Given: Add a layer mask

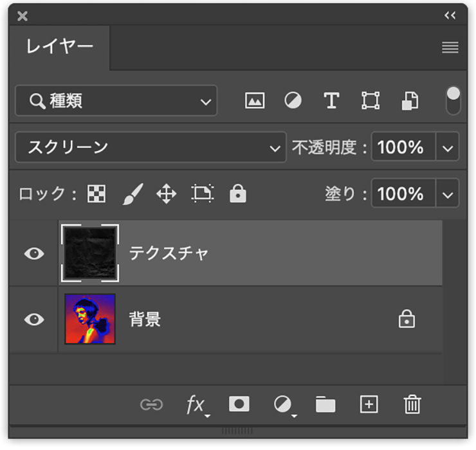Looking at the screenshot, I should coord(239,404).
